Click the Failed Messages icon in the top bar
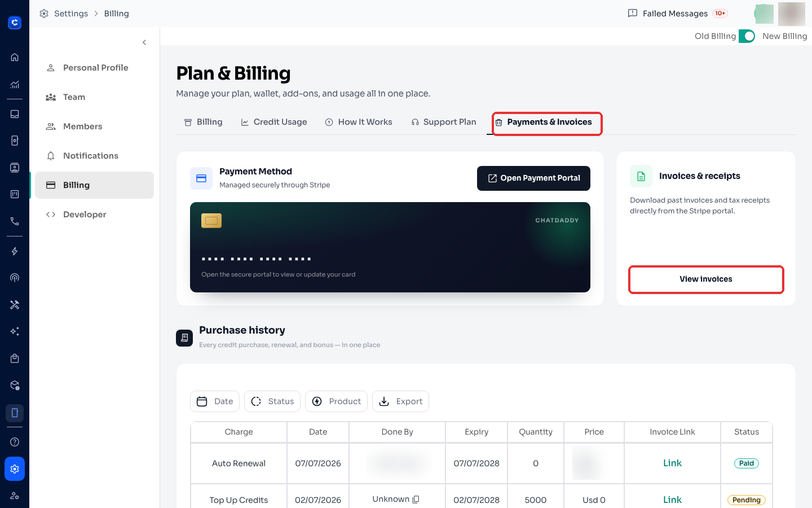This screenshot has width=812, height=508. [633, 14]
